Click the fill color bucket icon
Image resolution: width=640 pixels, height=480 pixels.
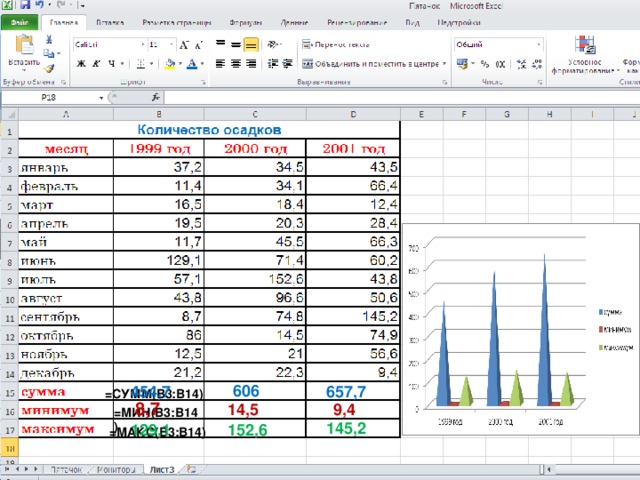[170, 64]
